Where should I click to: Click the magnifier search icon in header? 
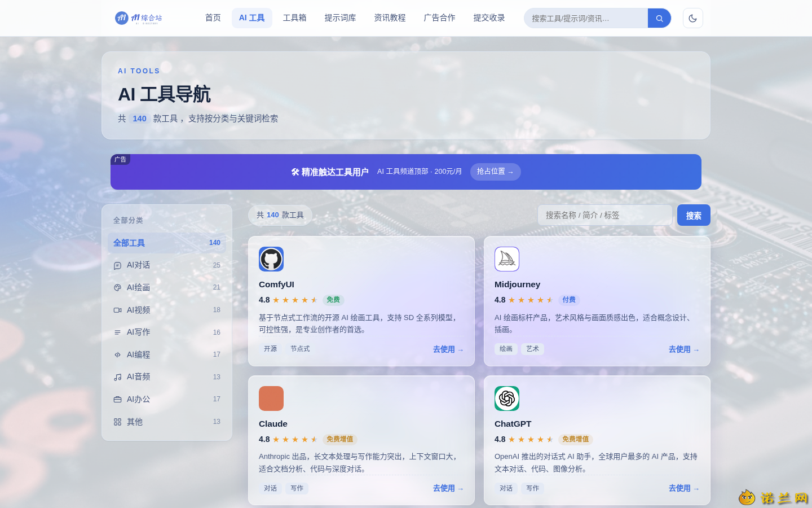point(659,18)
